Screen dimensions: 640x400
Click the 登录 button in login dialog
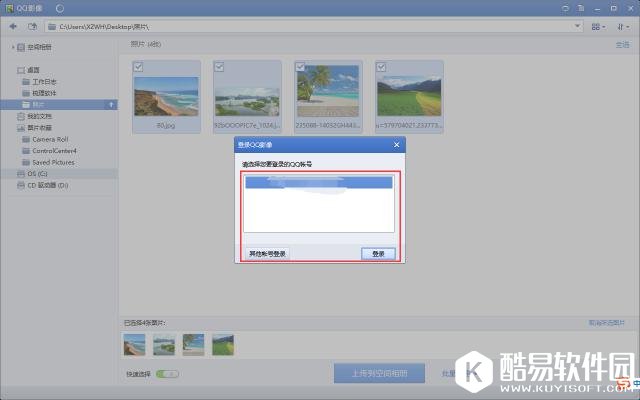pos(378,254)
